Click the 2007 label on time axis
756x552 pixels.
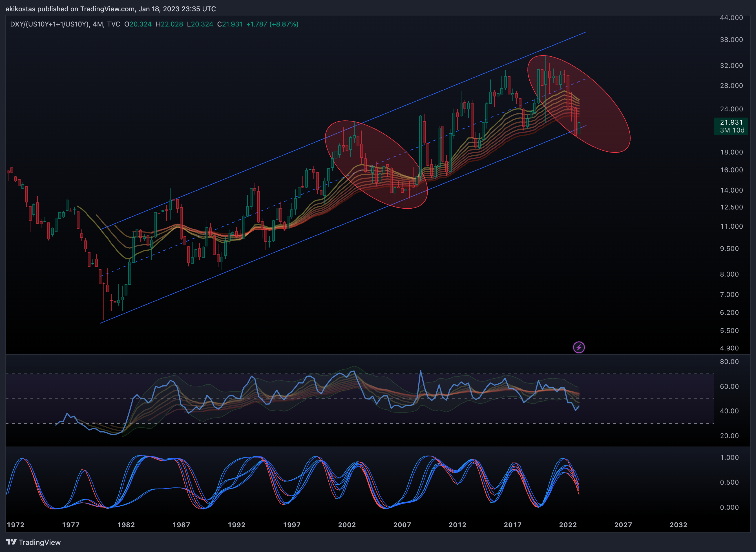click(x=402, y=525)
